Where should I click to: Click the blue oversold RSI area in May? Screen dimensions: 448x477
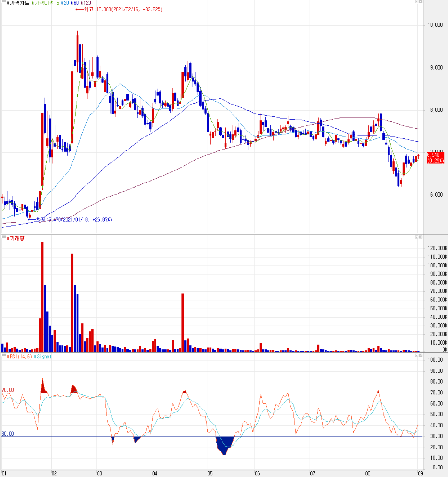225,444
